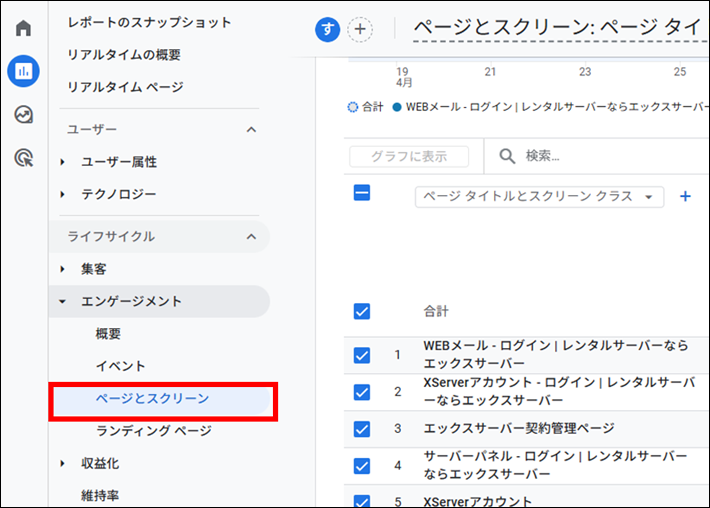The image size is (710, 508).
Task: Collapse the ユーザー section chevron
Action: coord(251,130)
